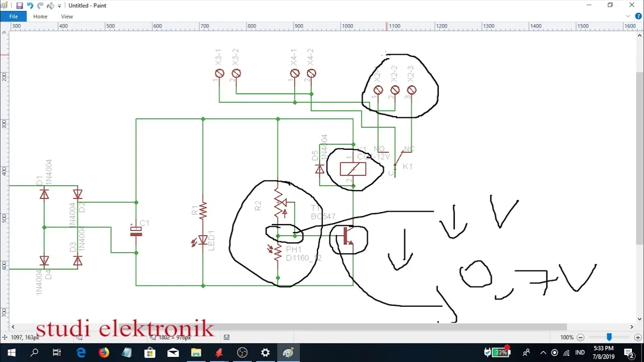Open the Windows Start menu
This screenshot has height=362, width=644.
11,352
